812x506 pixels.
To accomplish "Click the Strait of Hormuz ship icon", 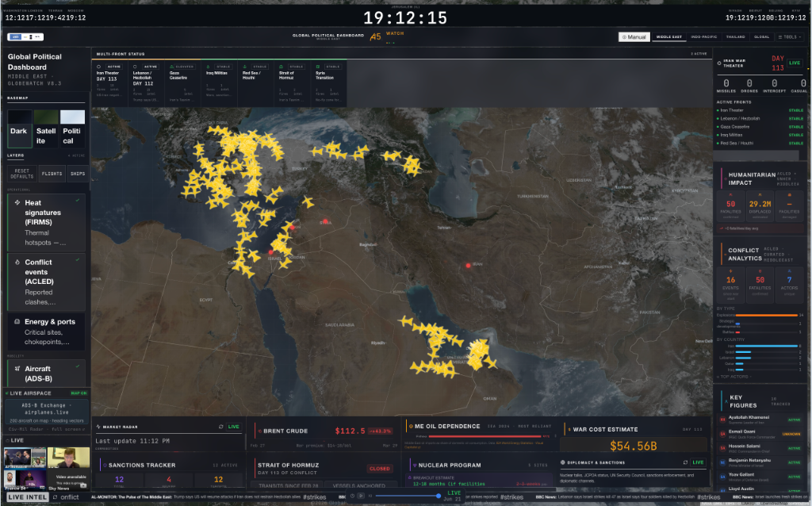I will (x=282, y=67).
